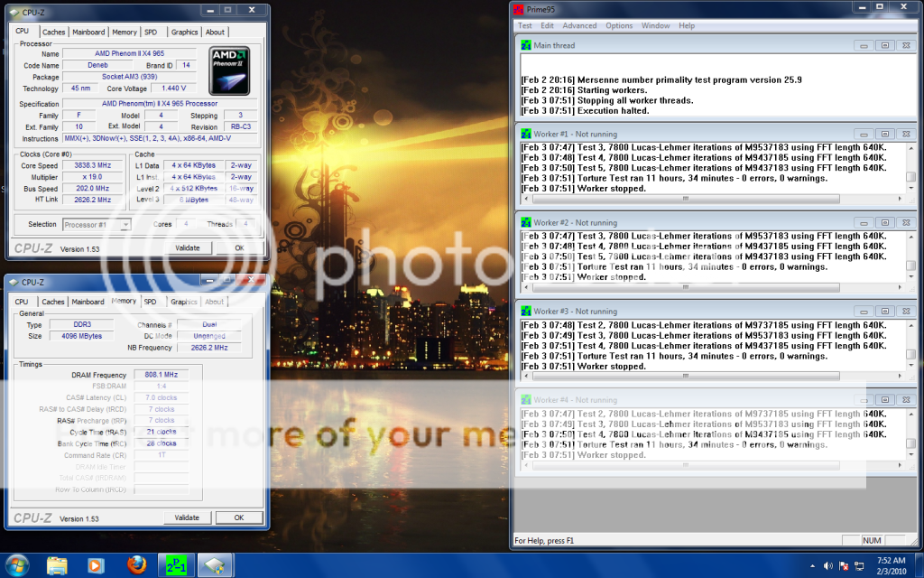Click the Prime95 icon in the taskbar
Image resolution: width=924 pixels, height=578 pixels.
[x=176, y=564]
